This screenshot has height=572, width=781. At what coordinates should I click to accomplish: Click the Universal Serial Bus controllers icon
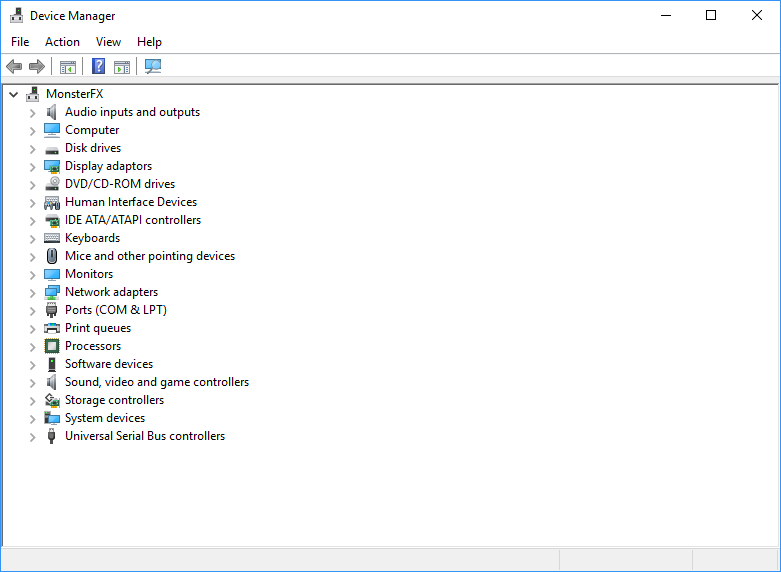[x=52, y=436]
